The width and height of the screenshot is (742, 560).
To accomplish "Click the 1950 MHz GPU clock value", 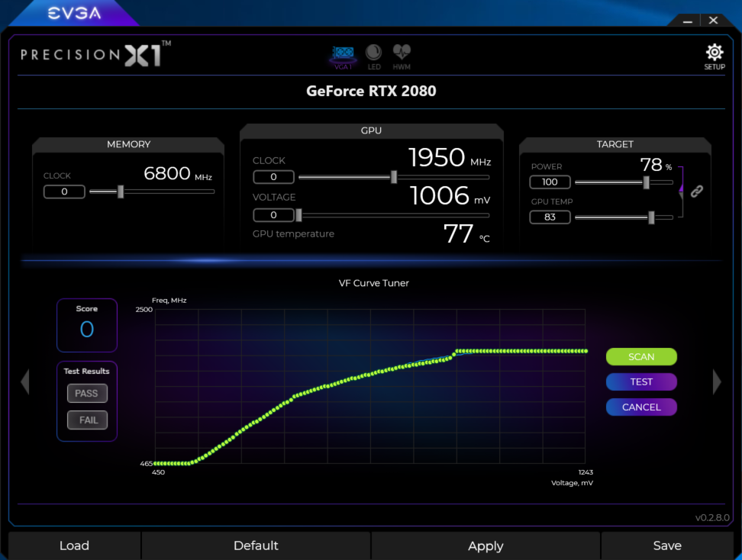I will pyautogui.click(x=450, y=157).
